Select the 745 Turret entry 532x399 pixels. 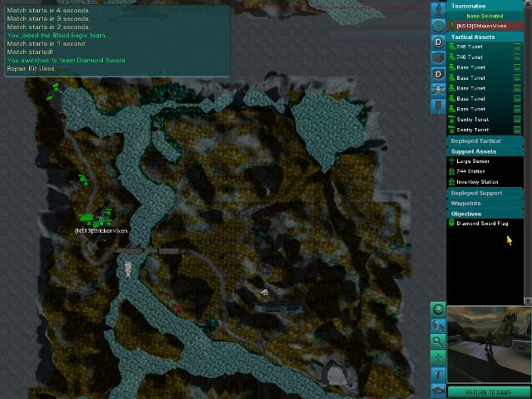(485, 47)
